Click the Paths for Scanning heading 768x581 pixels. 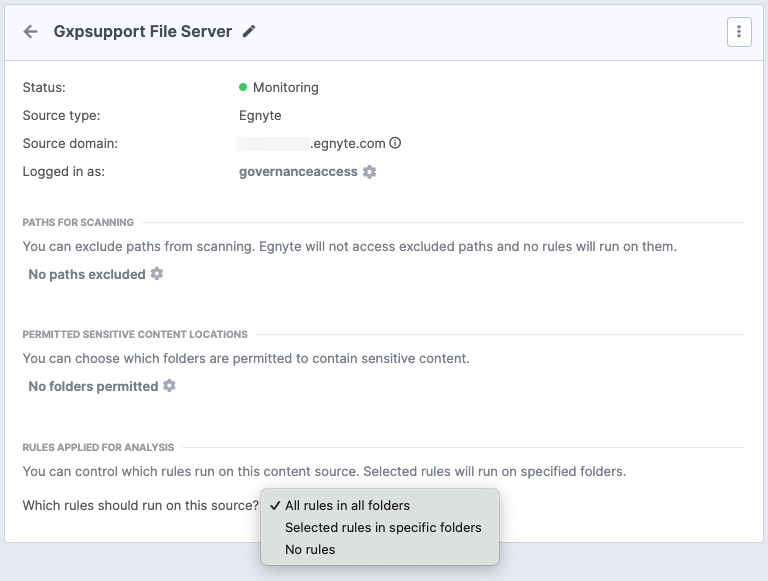pyautogui.click(x=78, y=222)
